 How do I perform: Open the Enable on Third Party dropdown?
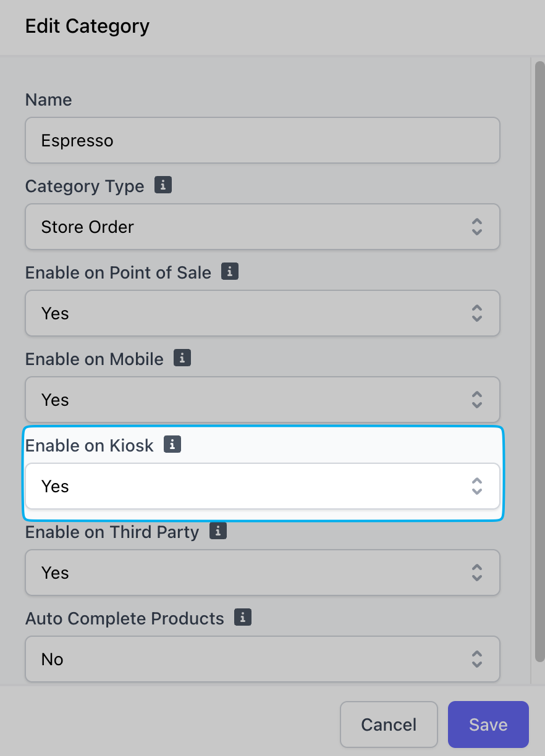pyautogui.click(x=263, y=573)
